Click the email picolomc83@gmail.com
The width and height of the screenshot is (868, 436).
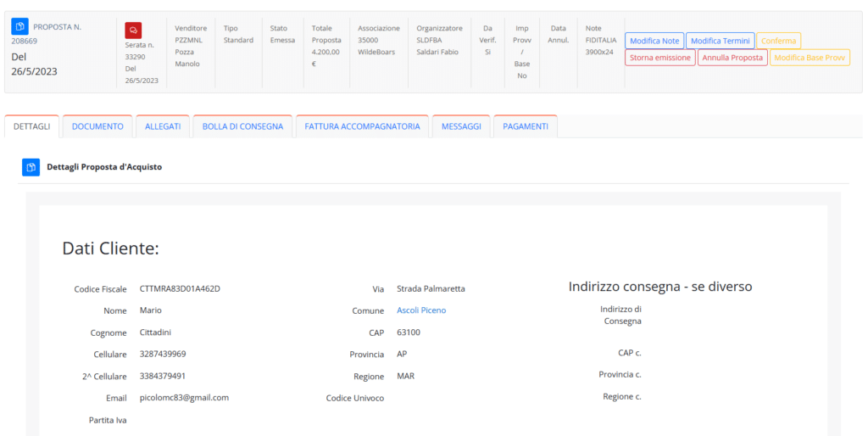pos(184,398)
